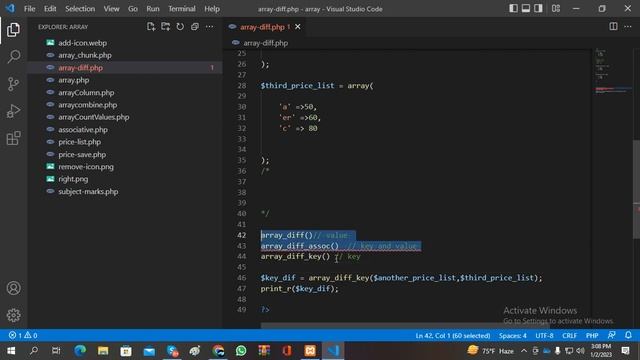Open associative.php in Explorer
This screenshot has height=360, width=640.
(83, 130)
